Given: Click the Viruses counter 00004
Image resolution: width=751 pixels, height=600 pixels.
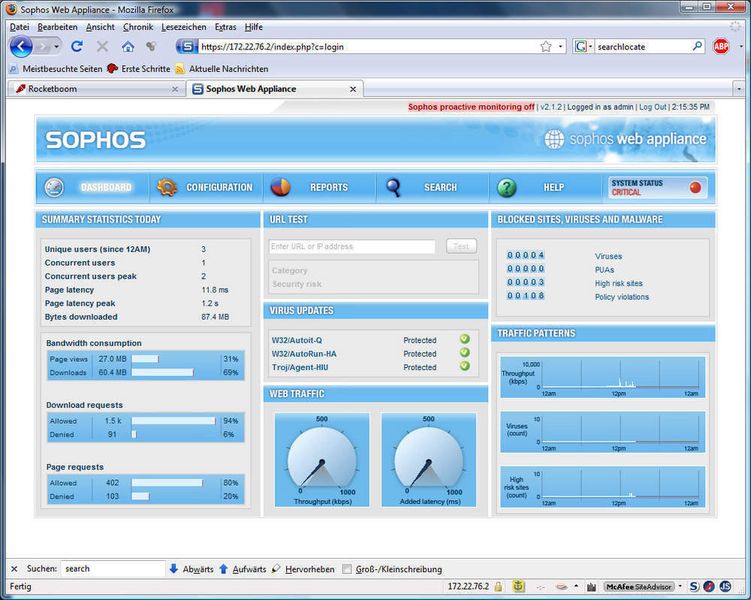Looking at the screenshot, I should tap(525, 255).
